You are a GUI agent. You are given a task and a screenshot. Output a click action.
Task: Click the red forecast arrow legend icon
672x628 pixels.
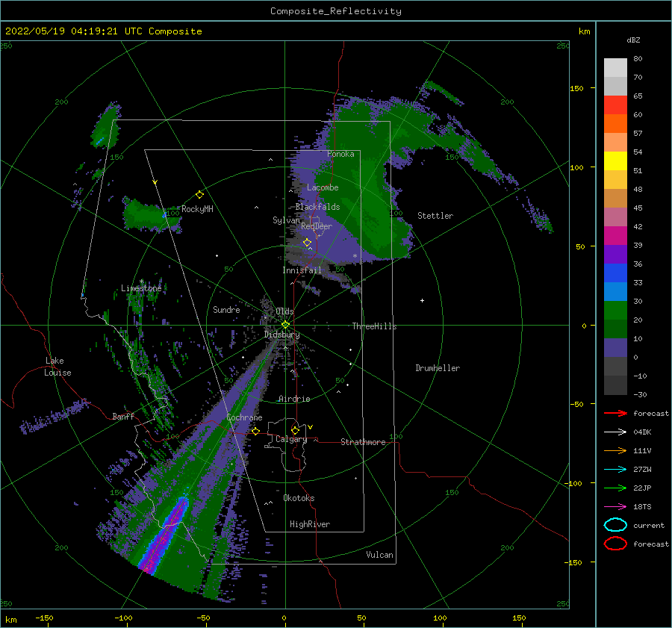pos(615,413)
